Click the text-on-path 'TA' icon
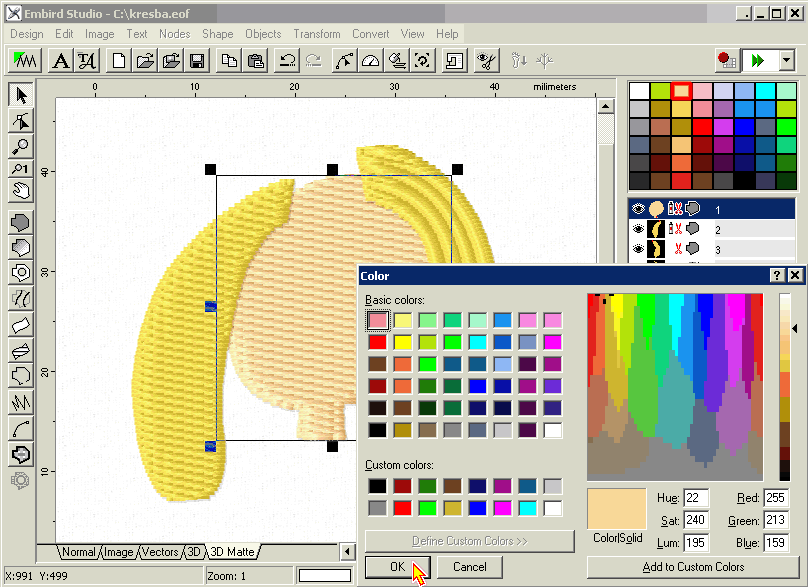 [87, 61]
